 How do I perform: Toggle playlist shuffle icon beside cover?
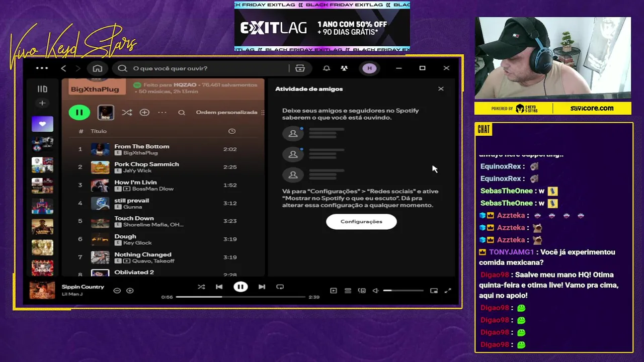pyautogui.click(x=127, y=113)
